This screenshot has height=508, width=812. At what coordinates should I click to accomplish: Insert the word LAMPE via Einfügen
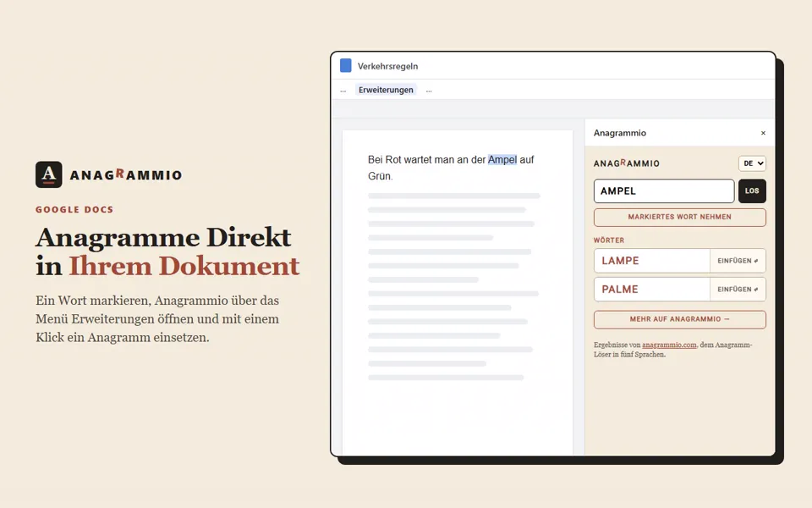click(x=738, y=261)
